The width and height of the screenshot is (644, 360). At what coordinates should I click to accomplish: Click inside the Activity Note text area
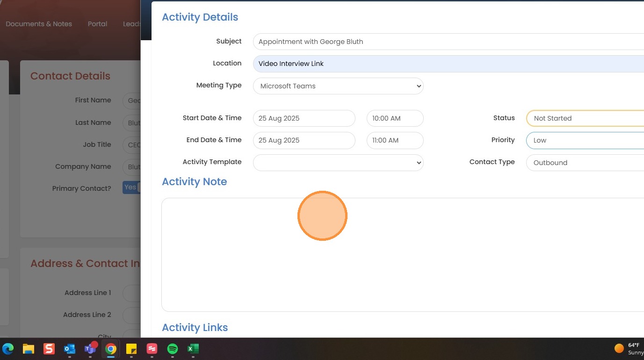click(x=403, y=255)
